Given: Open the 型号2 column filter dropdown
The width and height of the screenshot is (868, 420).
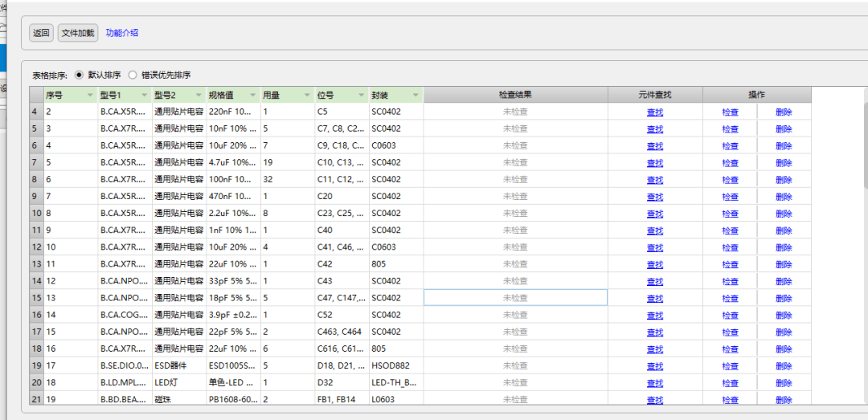Looking at the screenshot, I should click(199, 96).
